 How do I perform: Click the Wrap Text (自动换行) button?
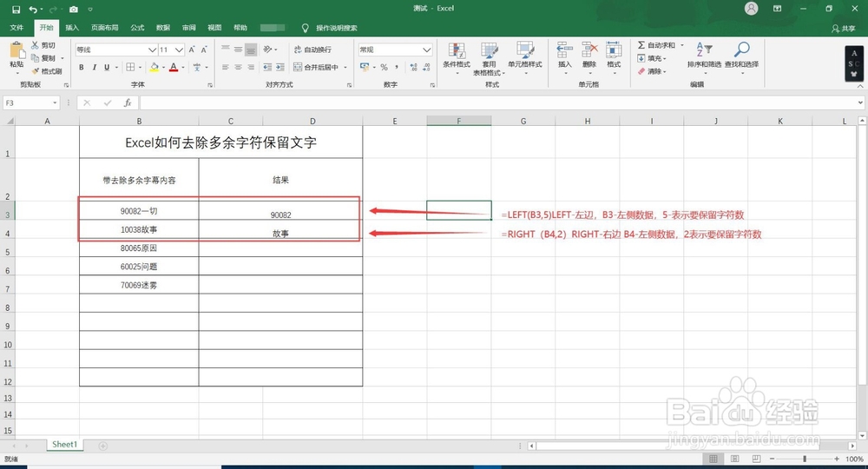point(312,50)
